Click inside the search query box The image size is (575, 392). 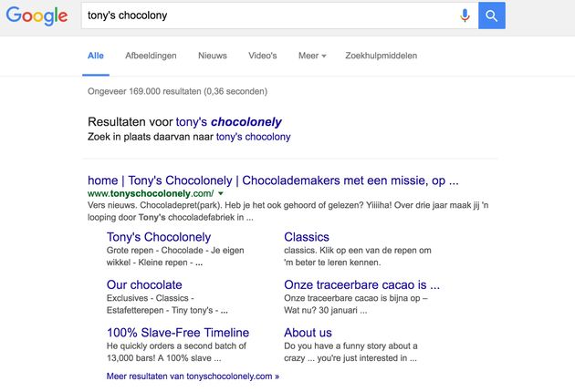265,15
